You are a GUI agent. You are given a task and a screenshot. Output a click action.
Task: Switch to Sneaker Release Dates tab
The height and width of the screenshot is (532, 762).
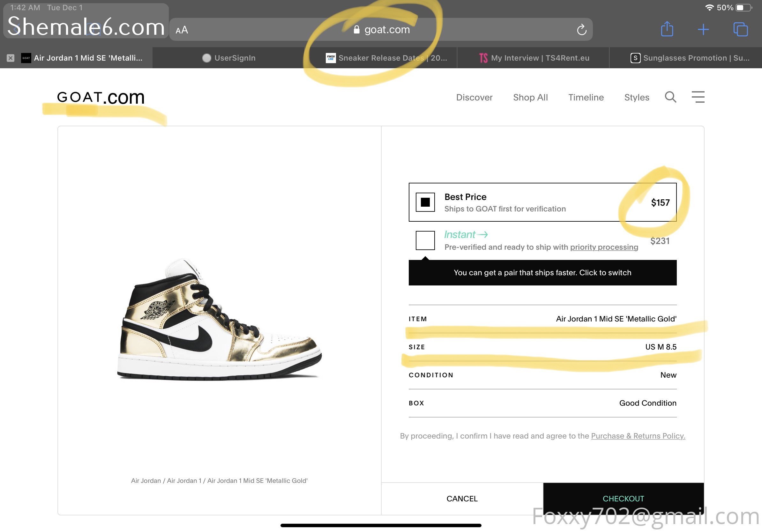[386, 58]
